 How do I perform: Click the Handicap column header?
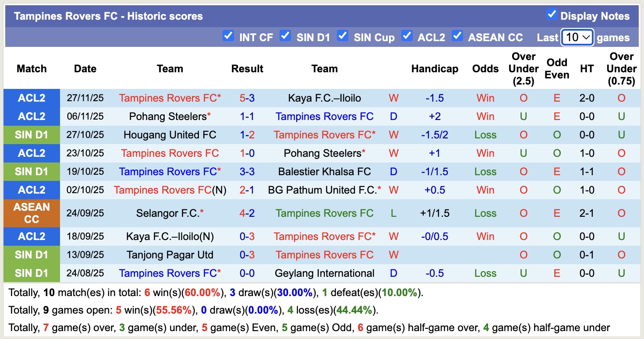point(435,69)
